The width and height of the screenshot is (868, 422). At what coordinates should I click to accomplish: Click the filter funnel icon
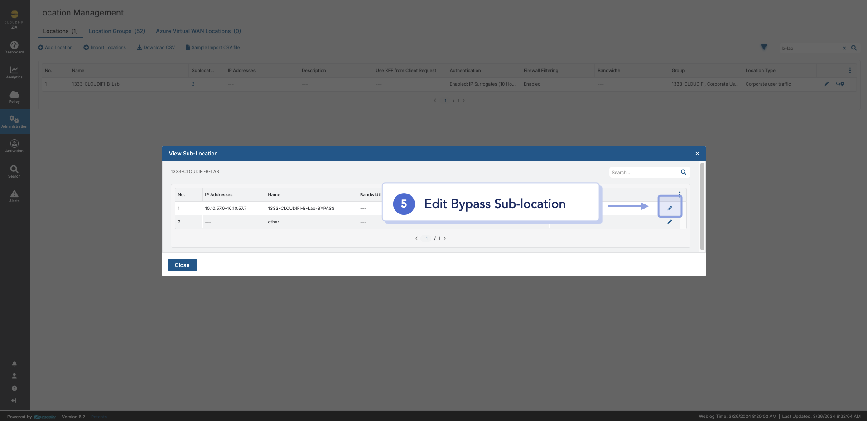pyautogui.click(x=764, y=47)
